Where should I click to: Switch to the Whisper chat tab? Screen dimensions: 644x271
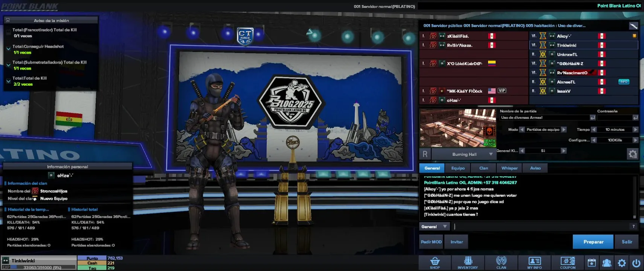pyautogui.click(x=510, y=168)
